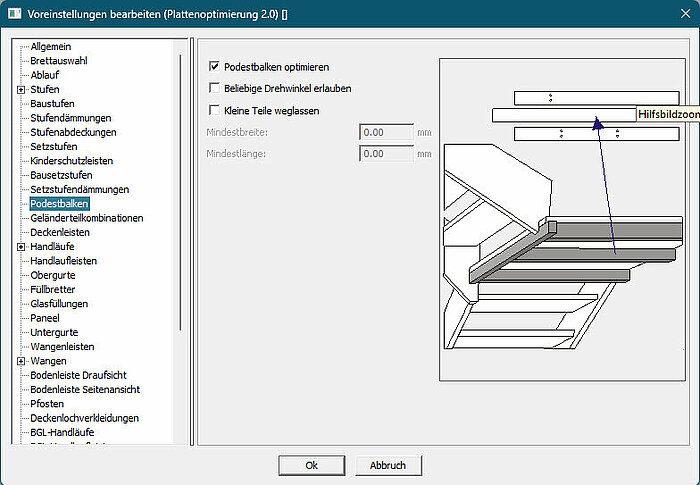Select Bodenleiste Seitenansicht in the tree
The width and height of the screenshot is (700, 485).
tap(85, 389)
